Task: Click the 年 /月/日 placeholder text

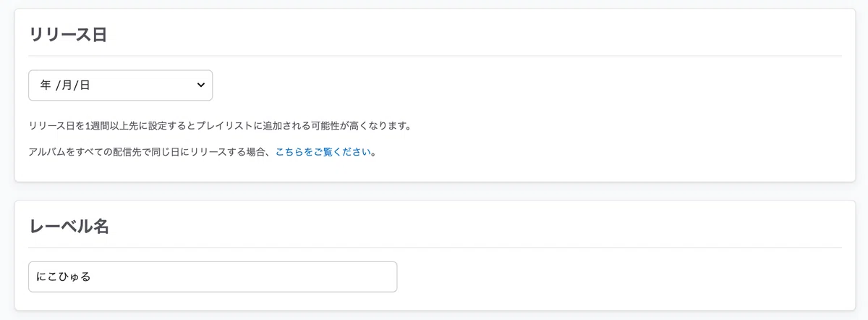Action: tap(65, 85)
